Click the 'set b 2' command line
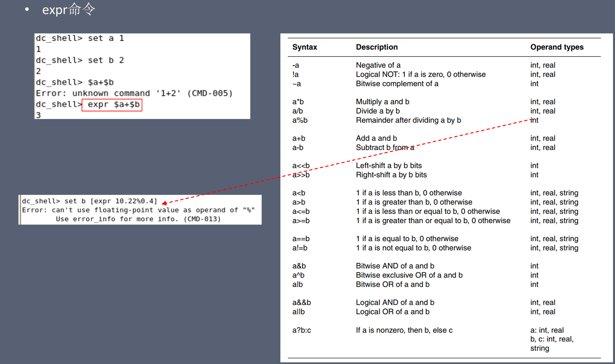 [x=80, y=60]
